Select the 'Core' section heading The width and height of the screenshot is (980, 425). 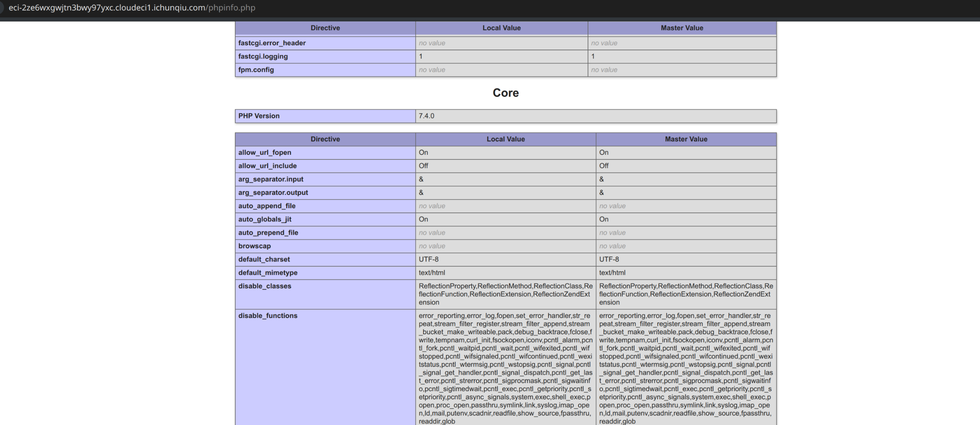(506, 93)
